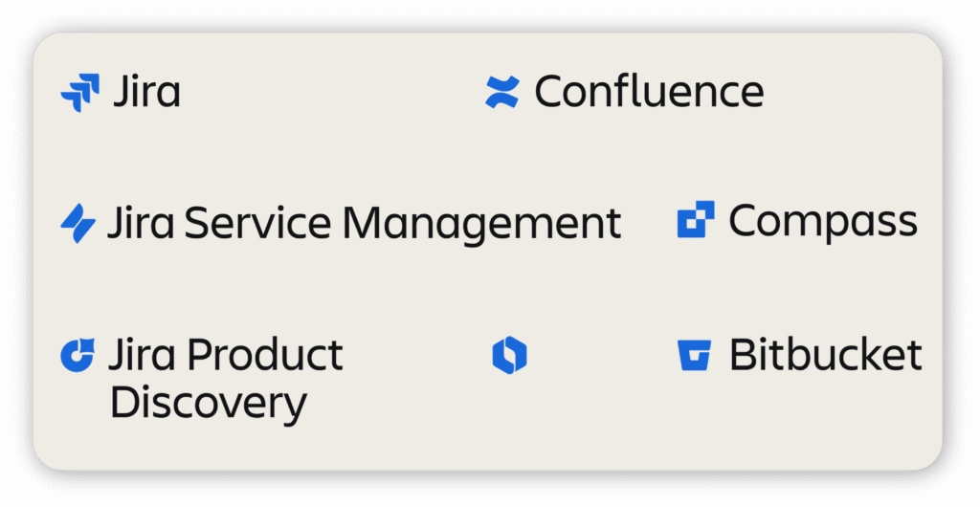Open the Confluence text label
Viewport: 980px width, 507px height.
[650, 91]
